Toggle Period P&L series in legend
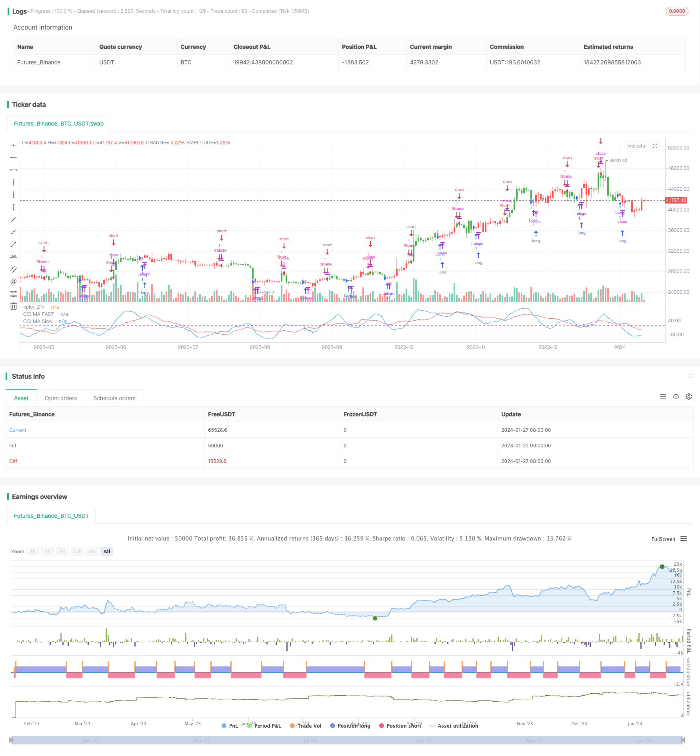This screenshot has height=756, width=700. click(264, 726)
